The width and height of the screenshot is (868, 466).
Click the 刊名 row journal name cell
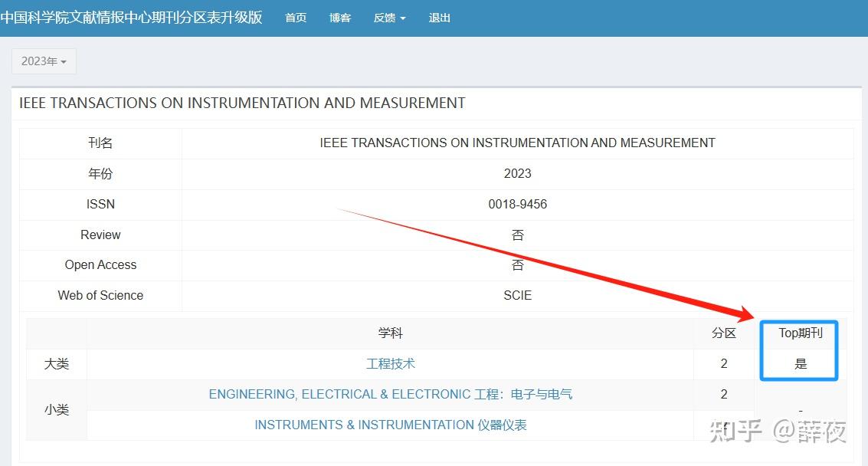tap(518, 143)
